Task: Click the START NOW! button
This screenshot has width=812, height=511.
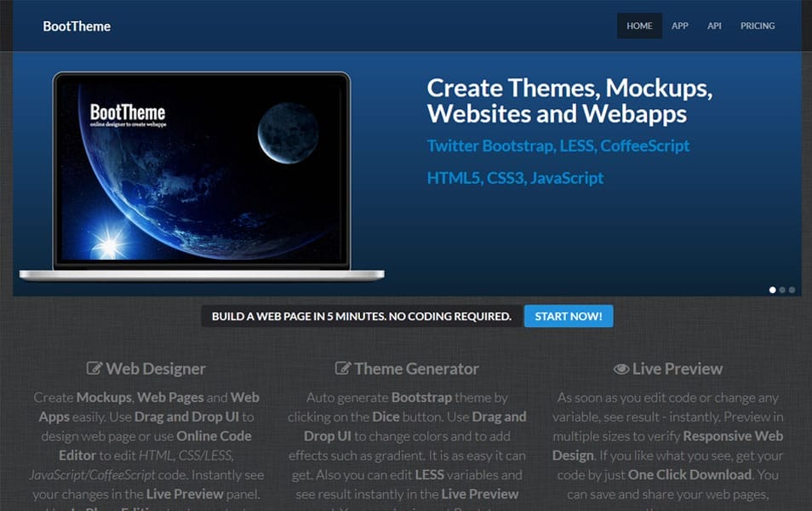Action: pyautogui.click(x=569, y=316)
